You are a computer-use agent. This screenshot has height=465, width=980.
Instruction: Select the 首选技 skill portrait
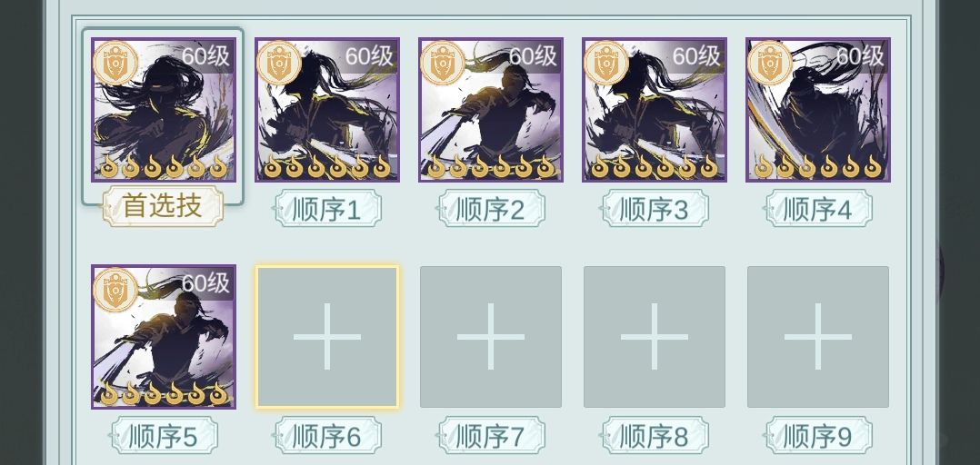[x=163, y=110]
